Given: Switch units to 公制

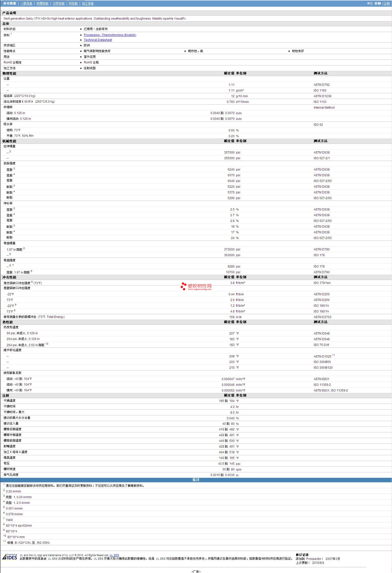Looking at the screenshot, I should pyautogui.click(x=387, y=3).
